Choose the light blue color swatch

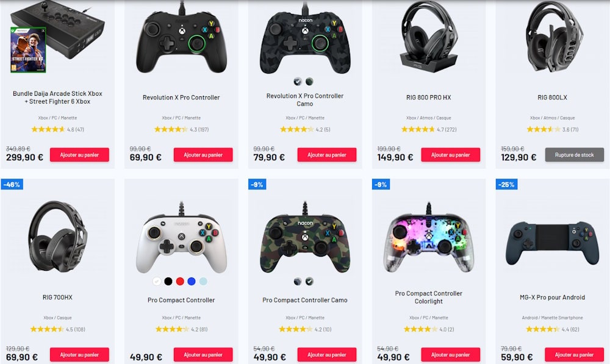point(203,281)
